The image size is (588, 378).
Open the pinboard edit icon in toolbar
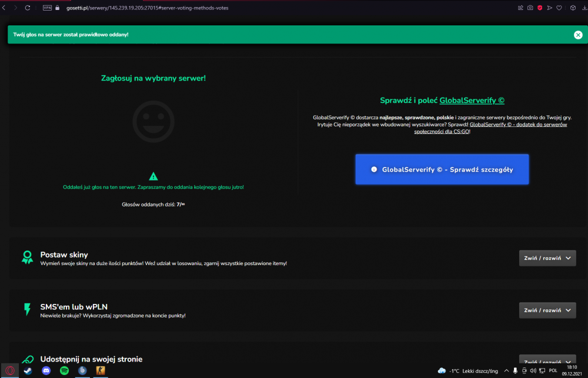point(520,8)
